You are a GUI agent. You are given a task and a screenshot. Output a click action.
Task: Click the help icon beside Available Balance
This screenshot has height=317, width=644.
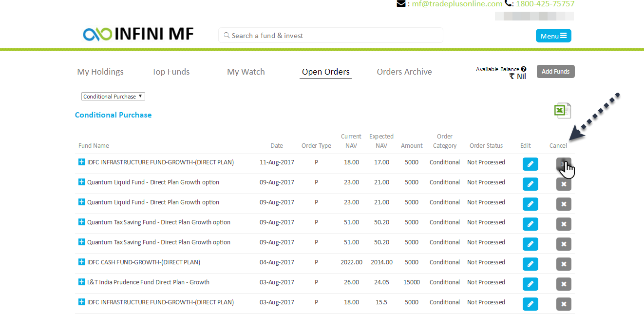[524, 69]
